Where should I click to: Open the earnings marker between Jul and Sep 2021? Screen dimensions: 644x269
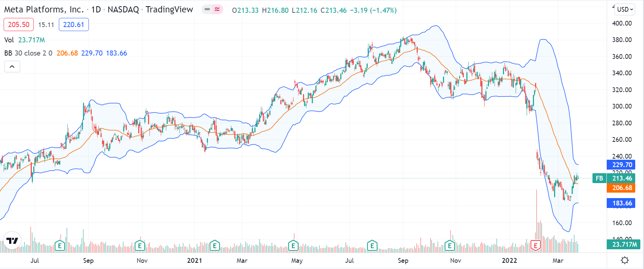tap(372, 246)
